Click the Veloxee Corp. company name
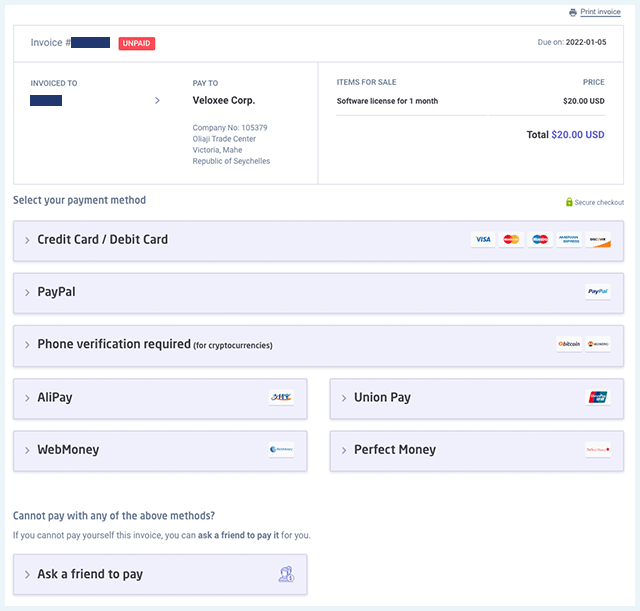The width and height of the screenshot is (640, 611). [224, 100]
